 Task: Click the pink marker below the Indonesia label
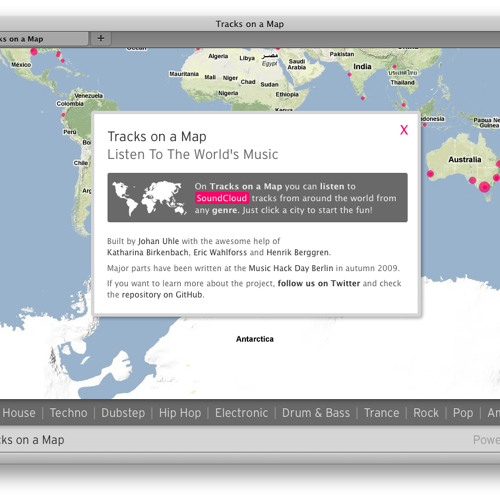[x=425, y=125]
